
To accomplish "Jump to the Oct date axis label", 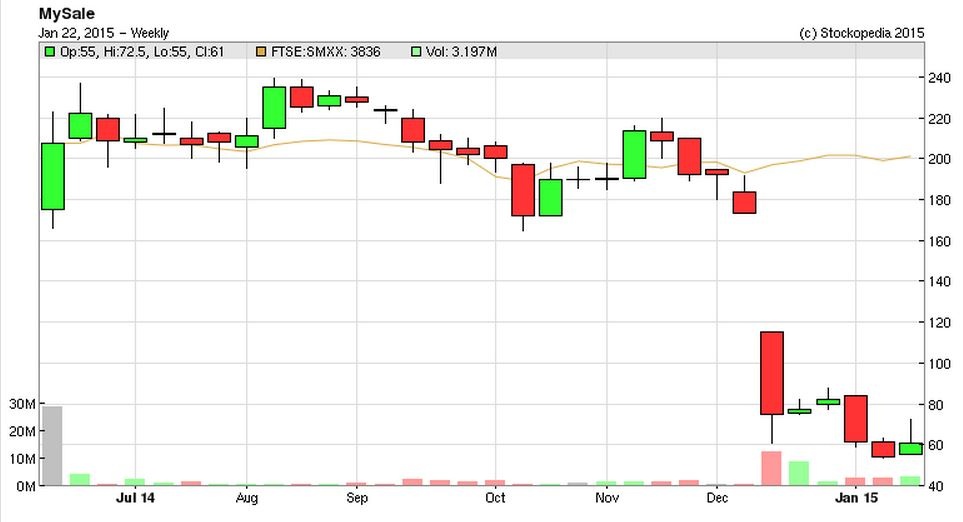I will point(495,496).
